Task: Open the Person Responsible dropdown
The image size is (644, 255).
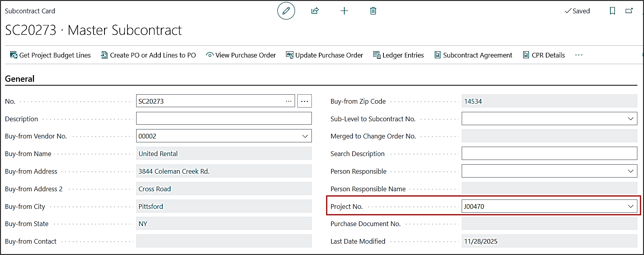Action: click(x=630, y=171)
